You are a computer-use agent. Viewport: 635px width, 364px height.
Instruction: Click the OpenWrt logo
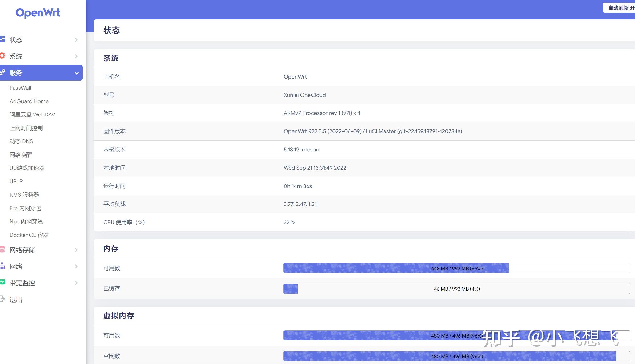(x=38, y=13)
